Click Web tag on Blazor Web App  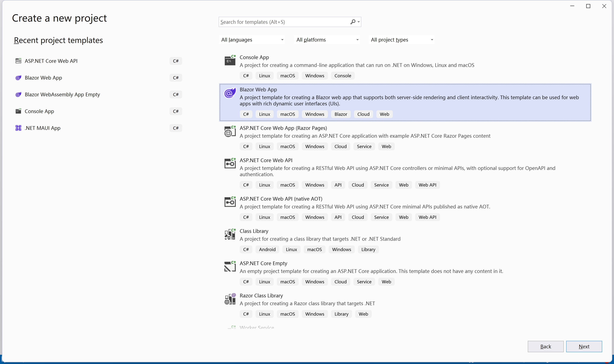tap(384, 114)
